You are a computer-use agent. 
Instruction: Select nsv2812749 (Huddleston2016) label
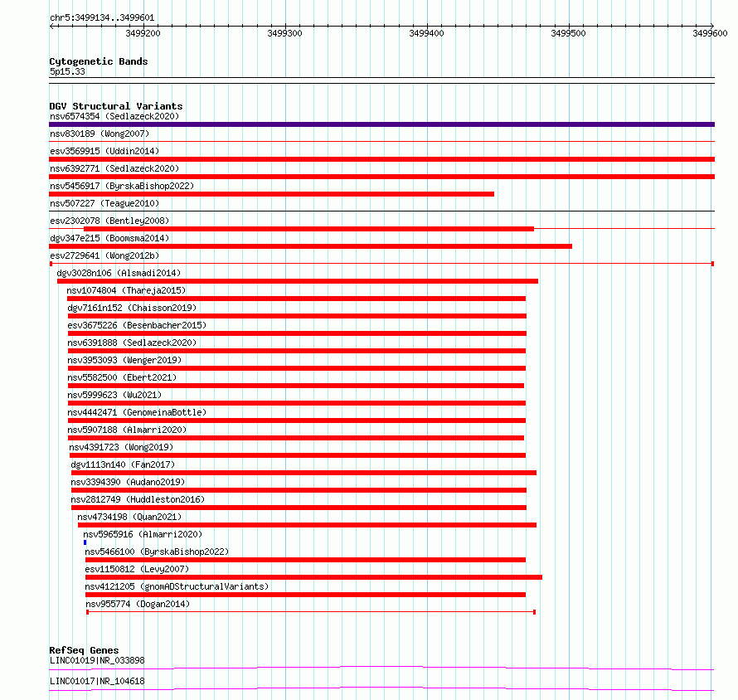tap(138, 499)
